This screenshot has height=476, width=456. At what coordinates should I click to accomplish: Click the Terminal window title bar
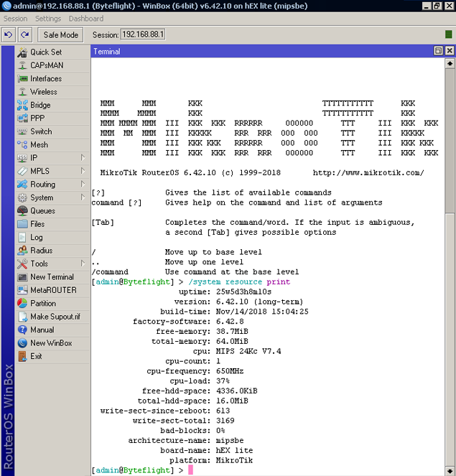[261, 51]
